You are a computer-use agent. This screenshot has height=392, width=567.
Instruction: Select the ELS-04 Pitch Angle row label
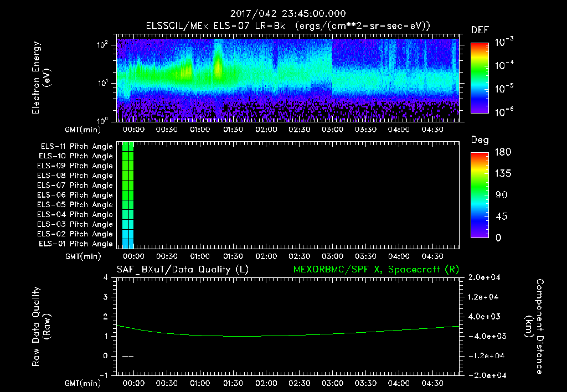click(75, 214)
